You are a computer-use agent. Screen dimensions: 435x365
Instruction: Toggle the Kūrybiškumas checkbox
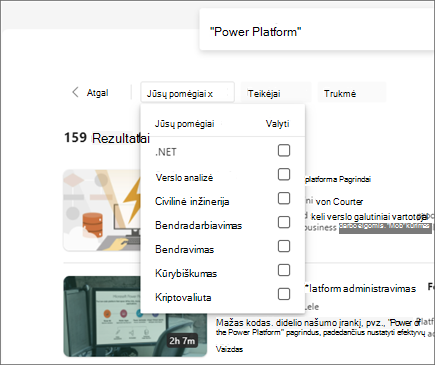point(284,270)
